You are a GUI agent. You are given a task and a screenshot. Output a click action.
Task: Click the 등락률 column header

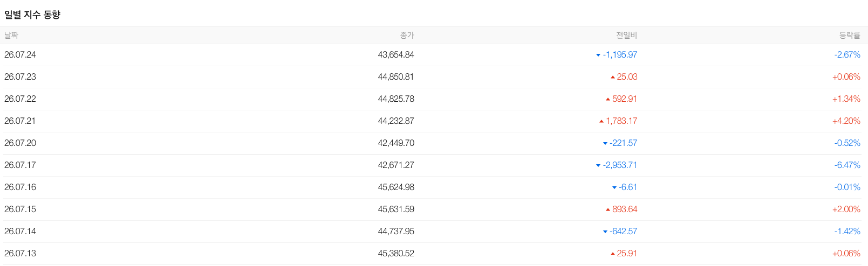tap(850, 35)
